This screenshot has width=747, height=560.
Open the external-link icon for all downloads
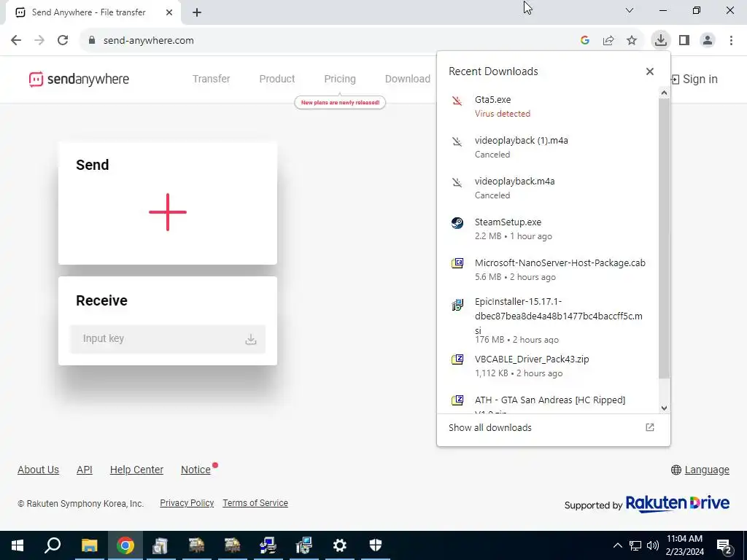coord(650,427)
